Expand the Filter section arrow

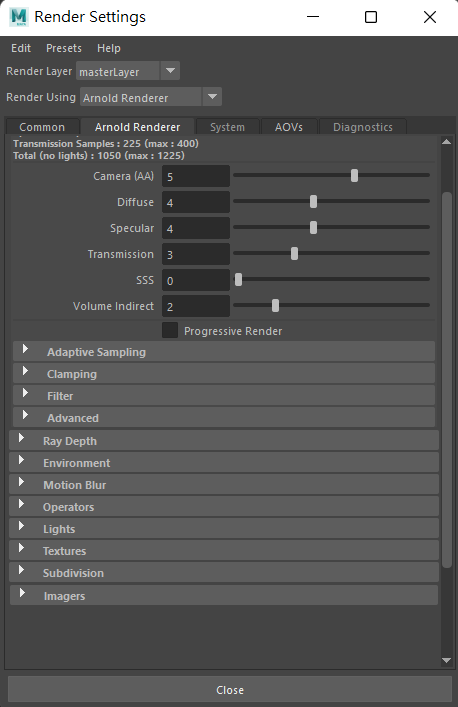tap(25, 393)
